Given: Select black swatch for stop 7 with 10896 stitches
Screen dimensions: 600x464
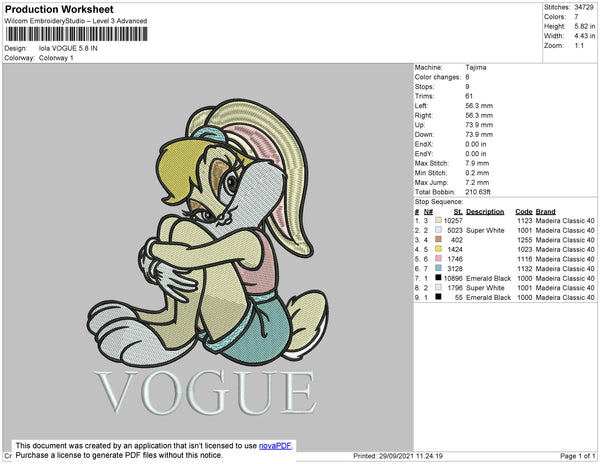Looking at the screenshot, I should [438, 278].
